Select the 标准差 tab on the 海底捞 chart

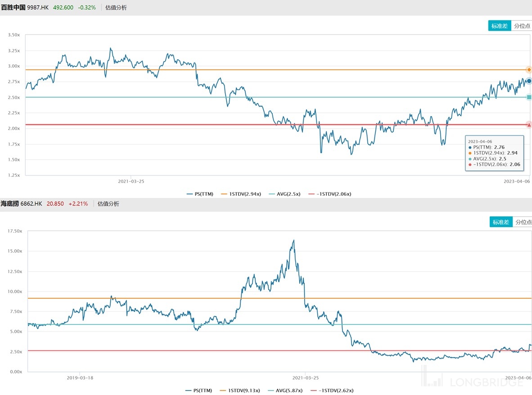pos(501,222)
